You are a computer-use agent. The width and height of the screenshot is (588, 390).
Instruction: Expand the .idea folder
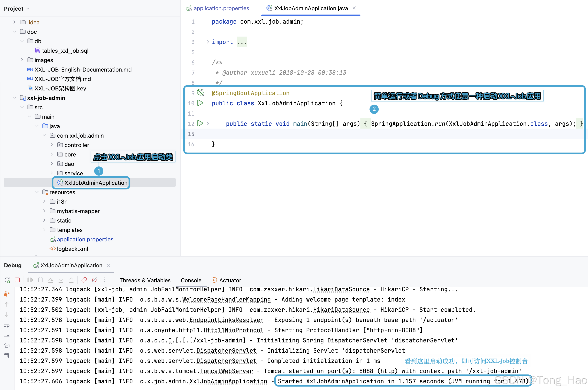14,22
